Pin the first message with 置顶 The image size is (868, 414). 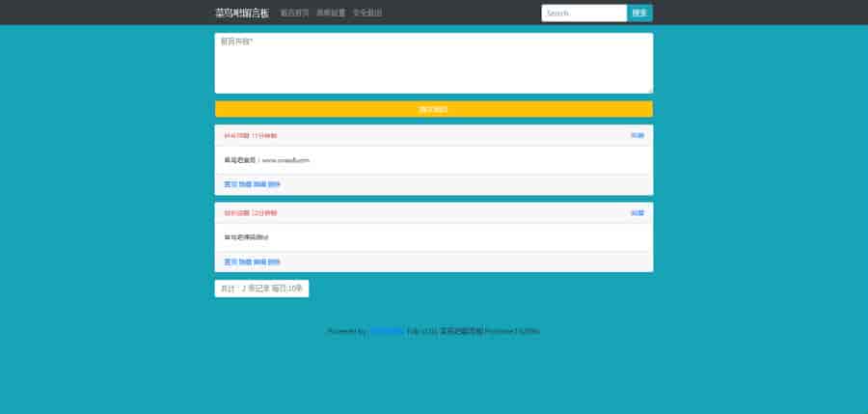coord(231,184)
